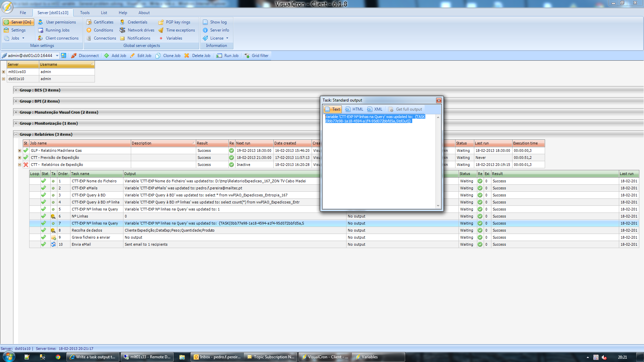This screenshot has width=644, height=362.
Task: Open the License dropdown
Action: coord(216,38)
